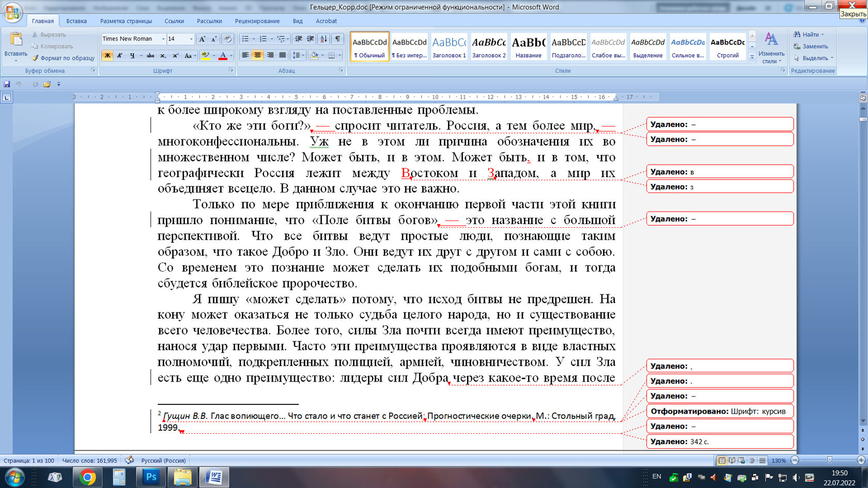
Task: Click the Заменить (Replace) button
Action: (811, 46)
